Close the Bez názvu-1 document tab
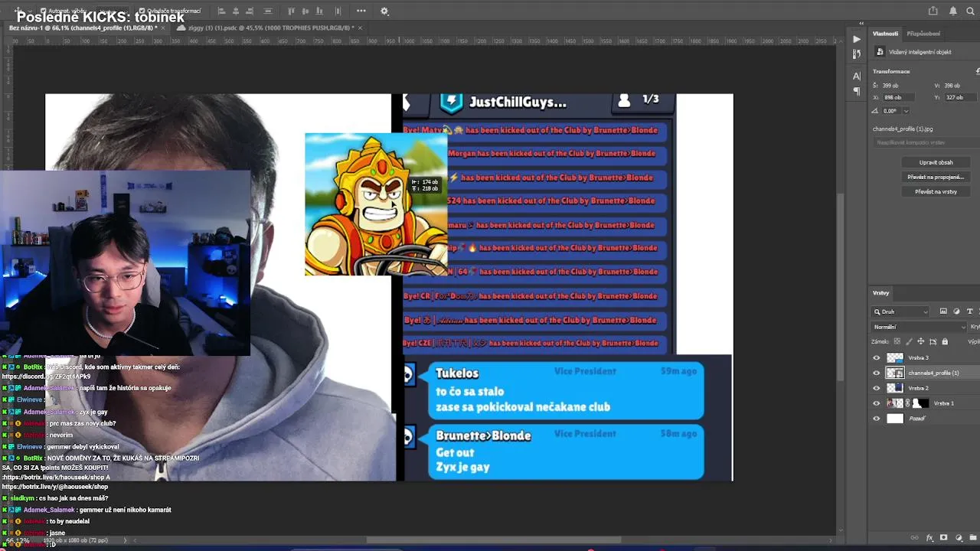 [x=165, y=28]
